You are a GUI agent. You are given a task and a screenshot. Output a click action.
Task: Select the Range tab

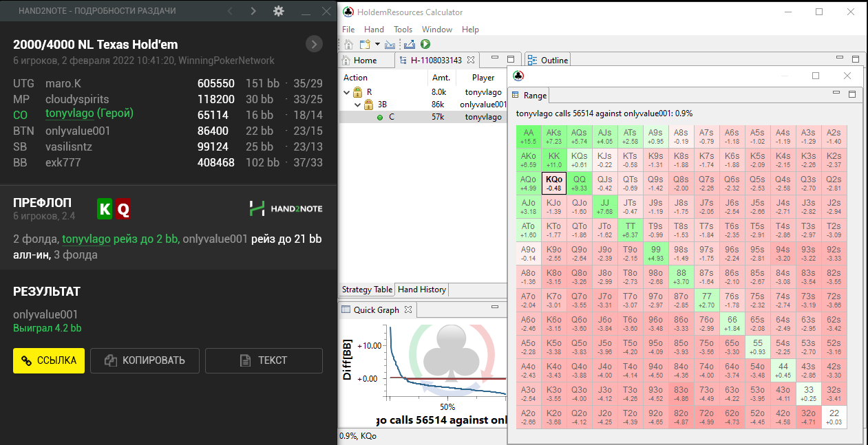coord(529,95)
